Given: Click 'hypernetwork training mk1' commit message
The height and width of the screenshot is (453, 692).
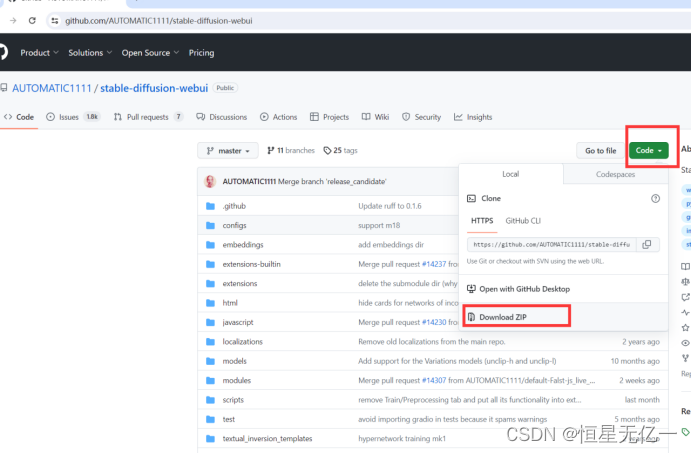Looking at the screenshot, I should coord(402,438).
